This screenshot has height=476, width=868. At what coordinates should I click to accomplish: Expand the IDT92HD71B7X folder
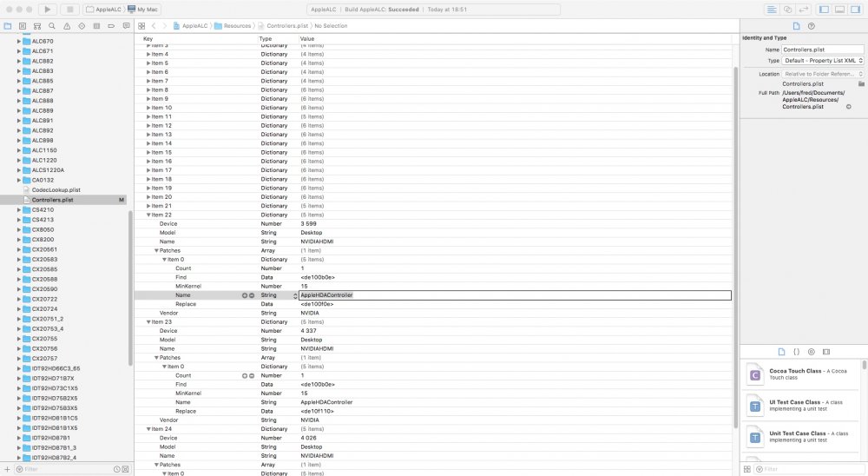19,379
